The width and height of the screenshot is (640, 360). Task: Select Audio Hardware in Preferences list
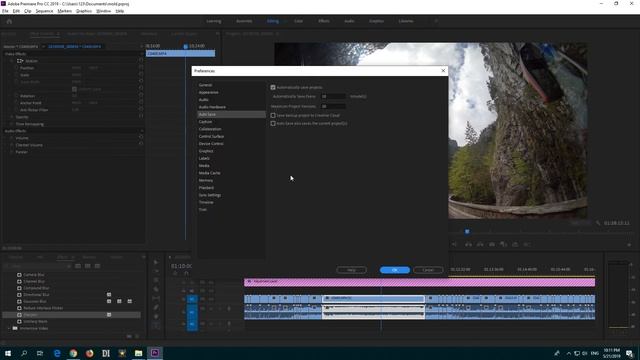[x=212, y=107]
